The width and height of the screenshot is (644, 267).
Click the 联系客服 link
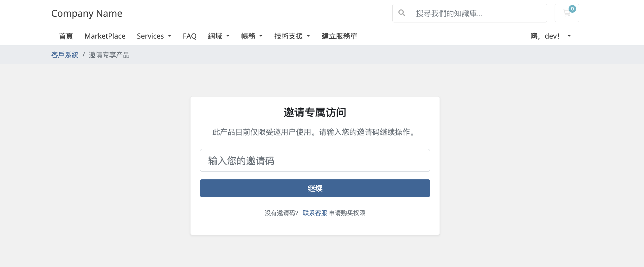(315, 213)
